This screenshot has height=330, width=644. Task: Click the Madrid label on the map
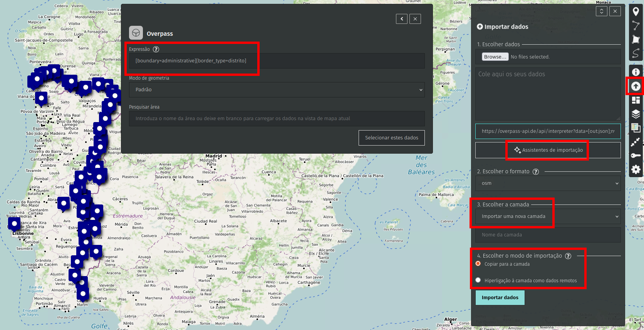pyautogui.click(x=214, y=156)
